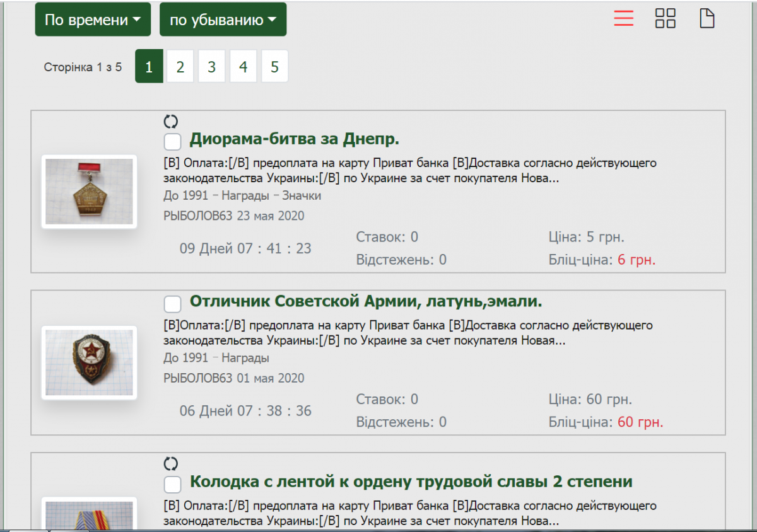Screen dimensions: 757x532
Task: Open Отличник Советской Армии badge thumbnail
Action: tap(89, 362)
